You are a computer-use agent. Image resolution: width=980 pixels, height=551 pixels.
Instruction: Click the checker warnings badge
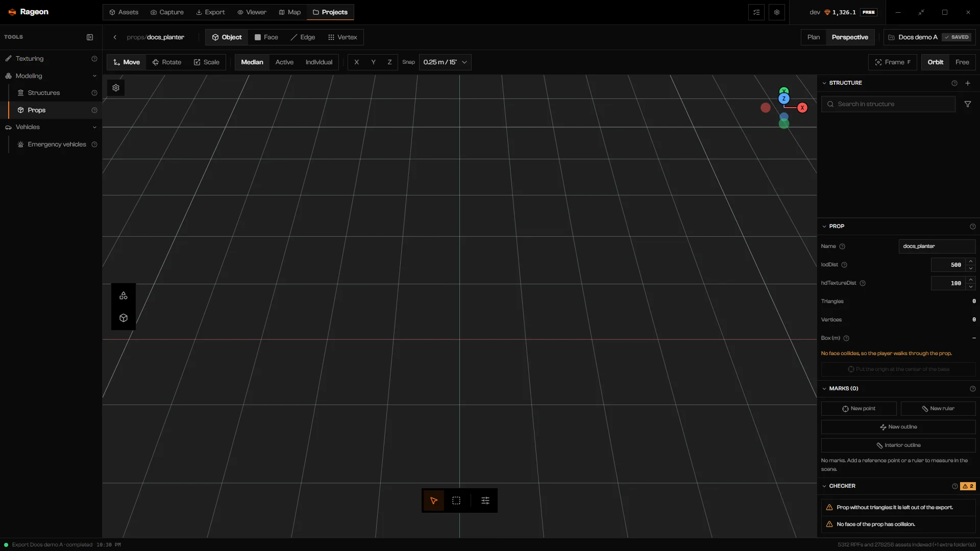tap(968, 486)
